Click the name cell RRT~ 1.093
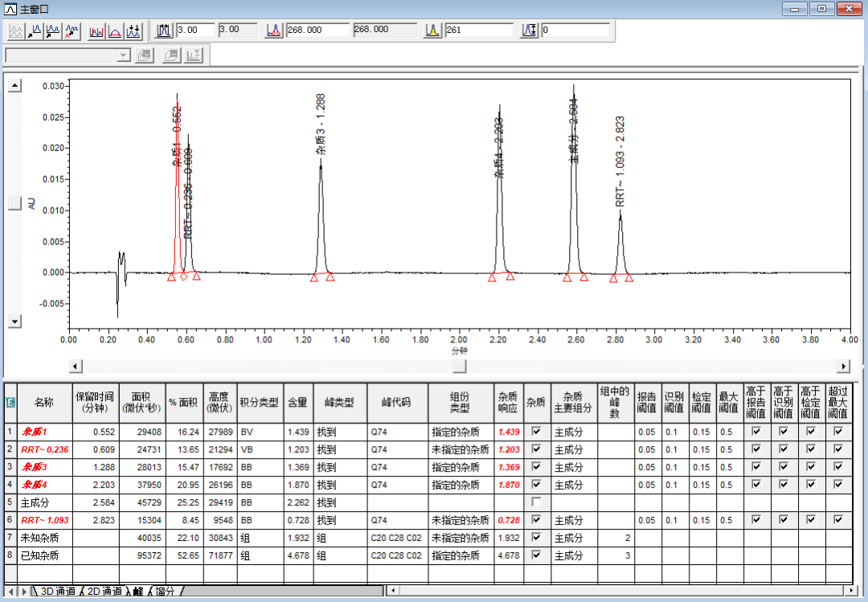The width and height of the screenshot is (868, 602). [x=45, y=520]
